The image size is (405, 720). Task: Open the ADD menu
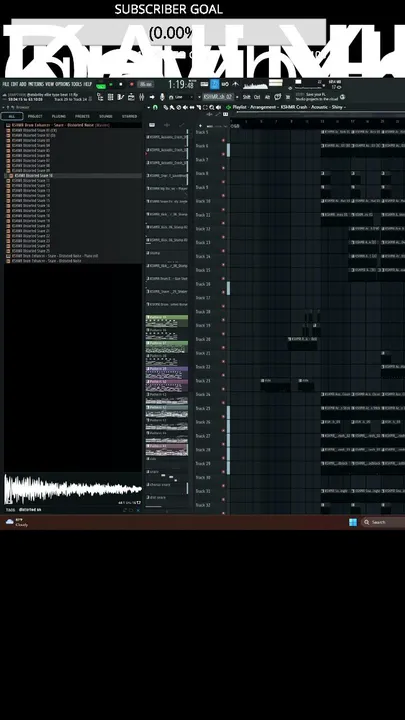click(23, 84)
